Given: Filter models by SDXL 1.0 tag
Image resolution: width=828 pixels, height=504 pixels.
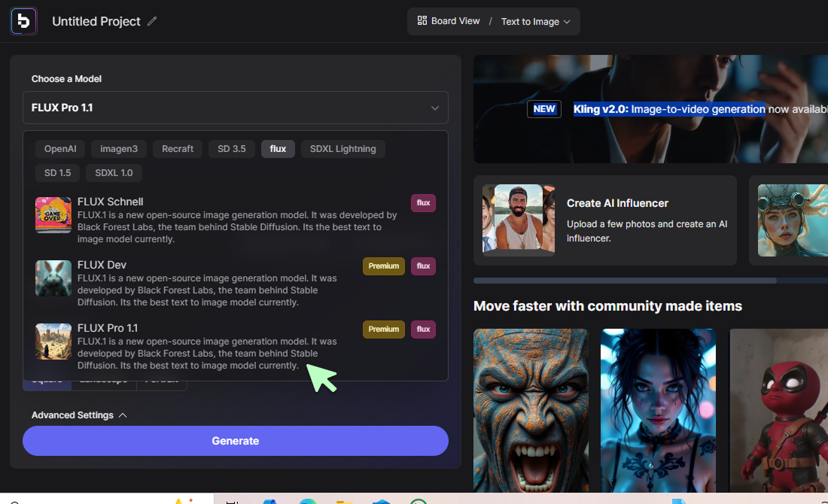Looking at the screenshot, I should [x=114, y=172].
